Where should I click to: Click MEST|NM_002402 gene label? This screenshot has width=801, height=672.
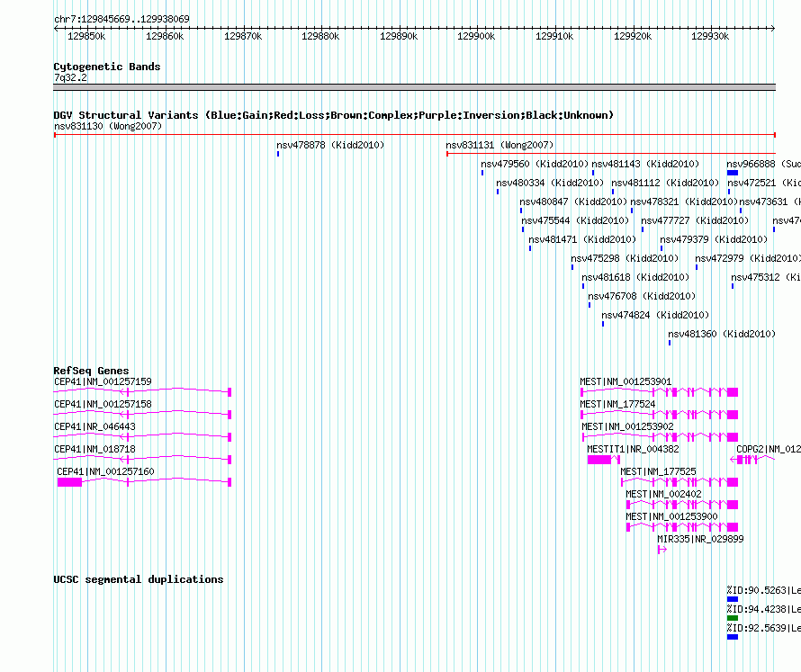(663, 494)
